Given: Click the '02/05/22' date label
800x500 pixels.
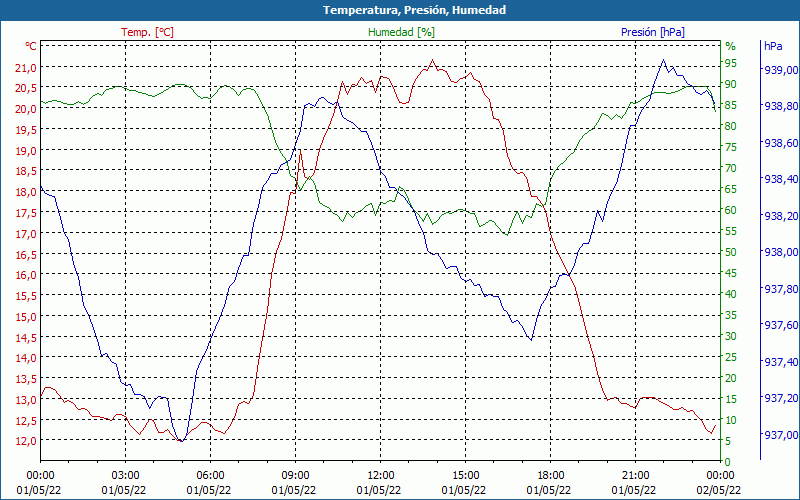Looking at the screenshot, I should pos(718,491).
